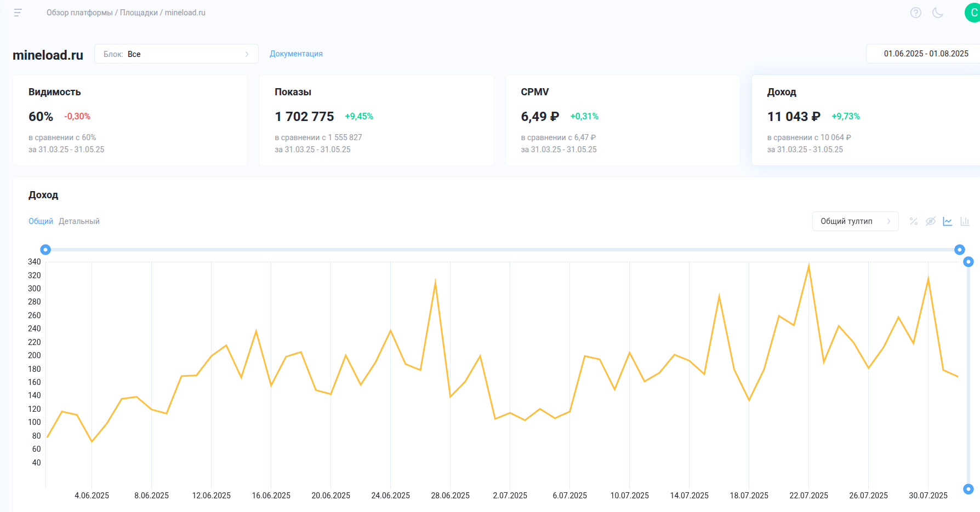Select the line chart view icon
Viewport: 980px width, 512px height.
947,221
